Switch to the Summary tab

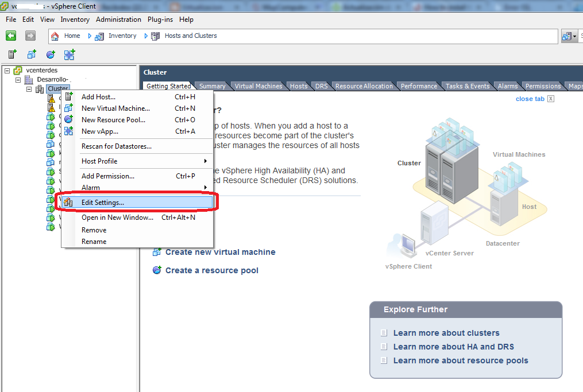[210, 86]
